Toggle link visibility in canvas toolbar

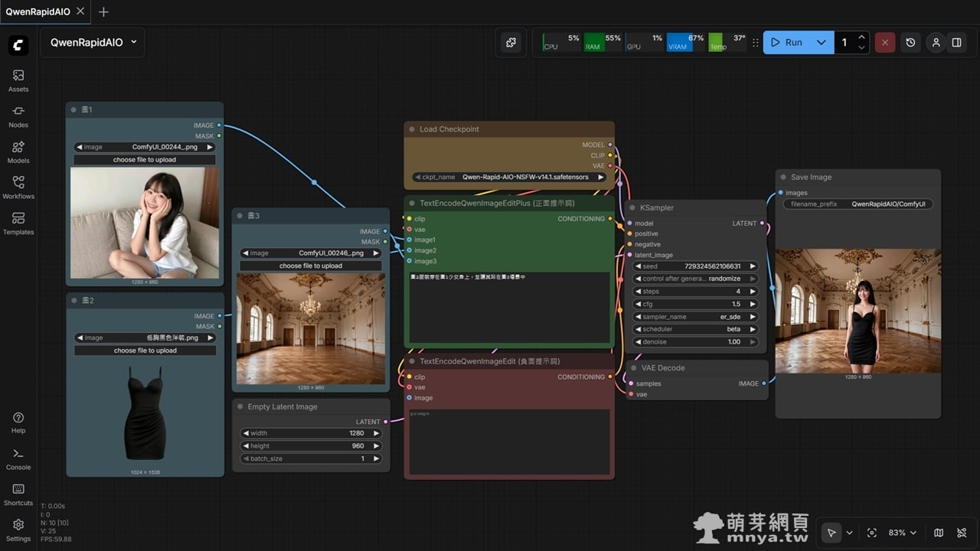pyautogui.click(x=962, y=533)
